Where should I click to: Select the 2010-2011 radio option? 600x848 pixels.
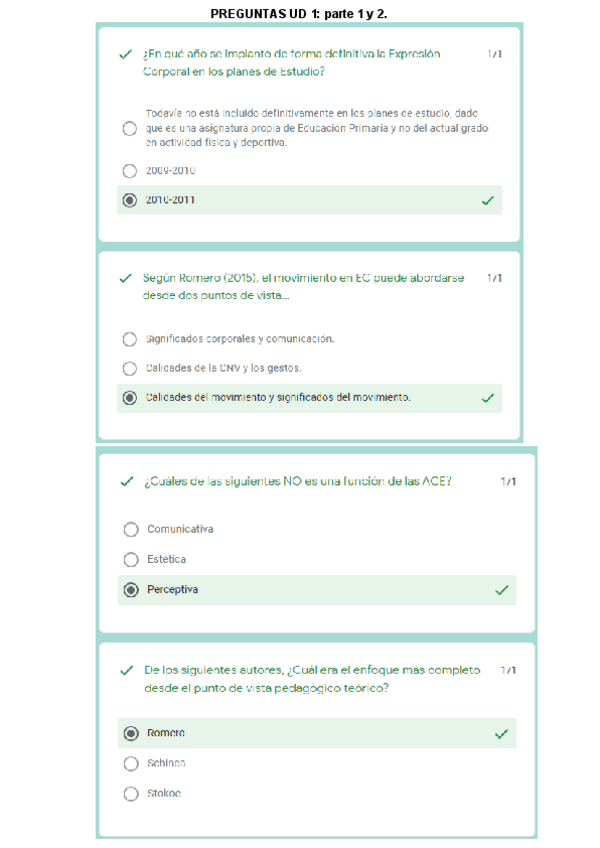(x=130, y=200)
